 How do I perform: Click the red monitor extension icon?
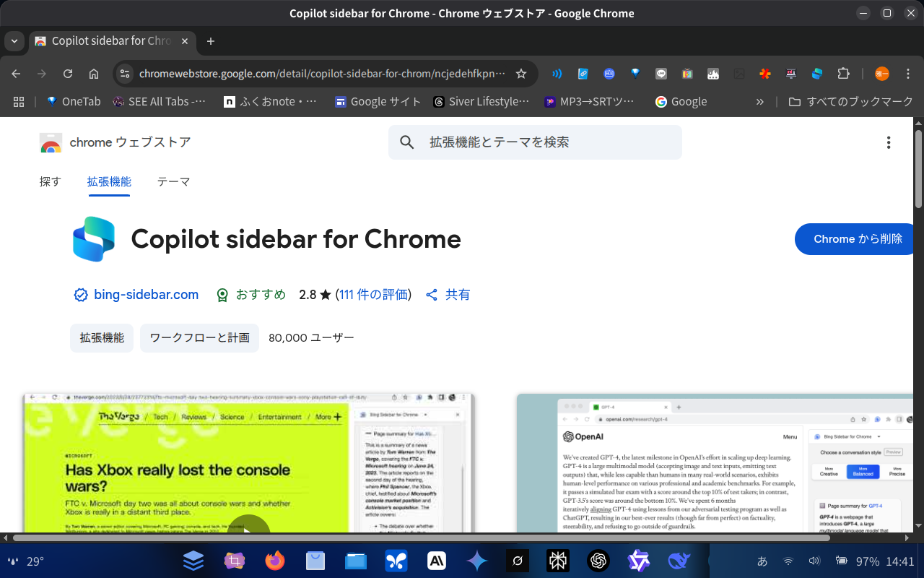791,74
